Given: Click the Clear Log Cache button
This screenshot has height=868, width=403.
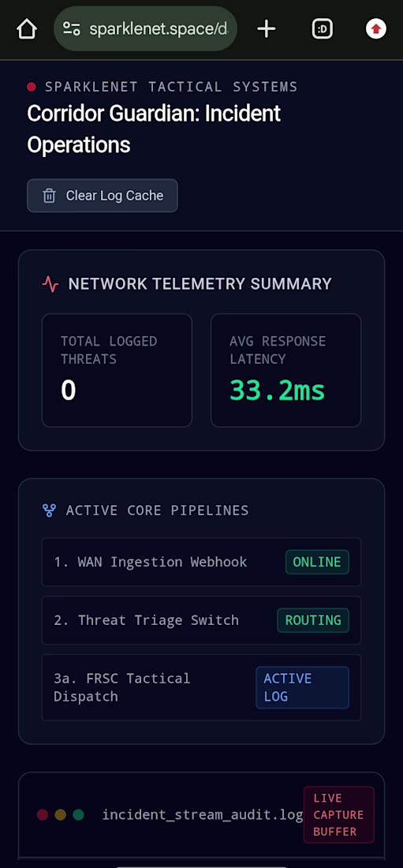Looking at the screenshot, I should [103, 196].
